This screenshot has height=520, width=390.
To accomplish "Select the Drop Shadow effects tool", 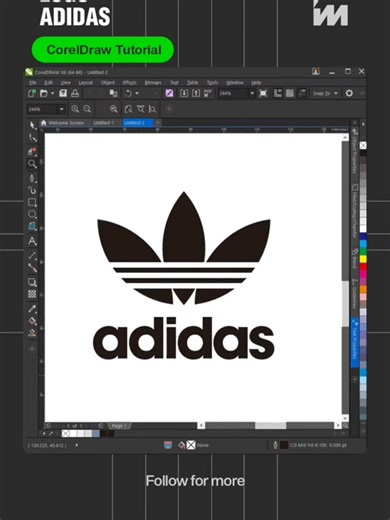I will 32,282.
